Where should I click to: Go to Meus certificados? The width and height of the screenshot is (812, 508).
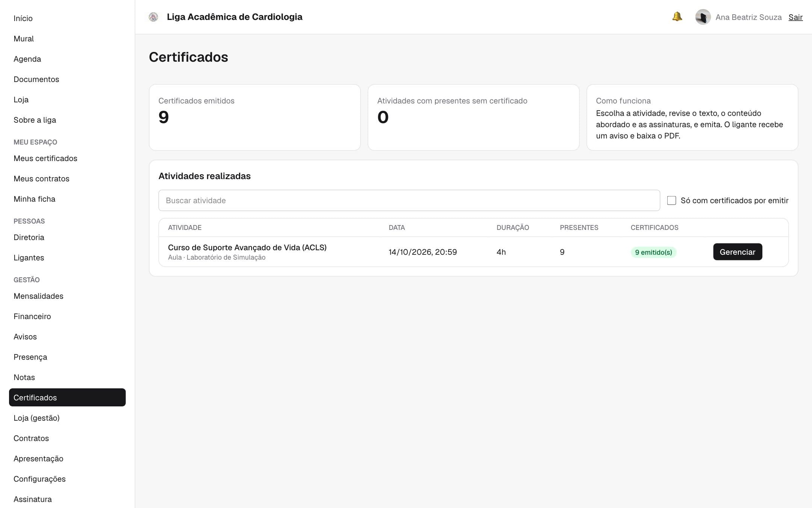(67, 158)
